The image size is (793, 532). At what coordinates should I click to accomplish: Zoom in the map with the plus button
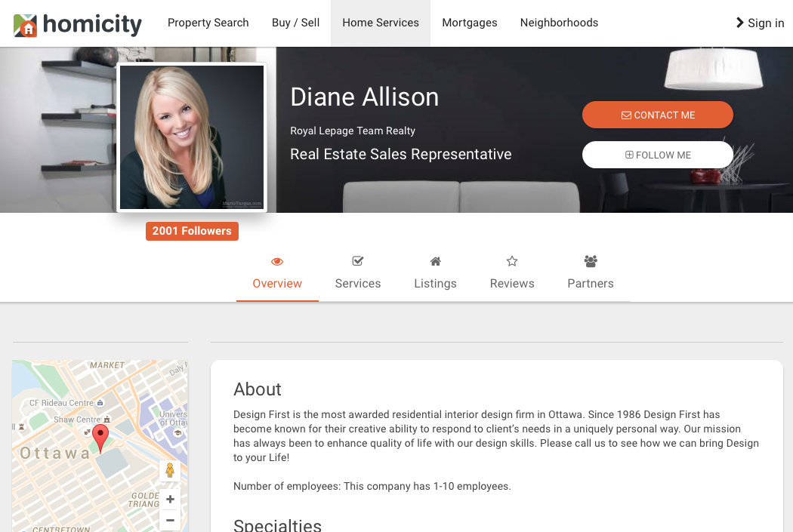click(171, 499)
